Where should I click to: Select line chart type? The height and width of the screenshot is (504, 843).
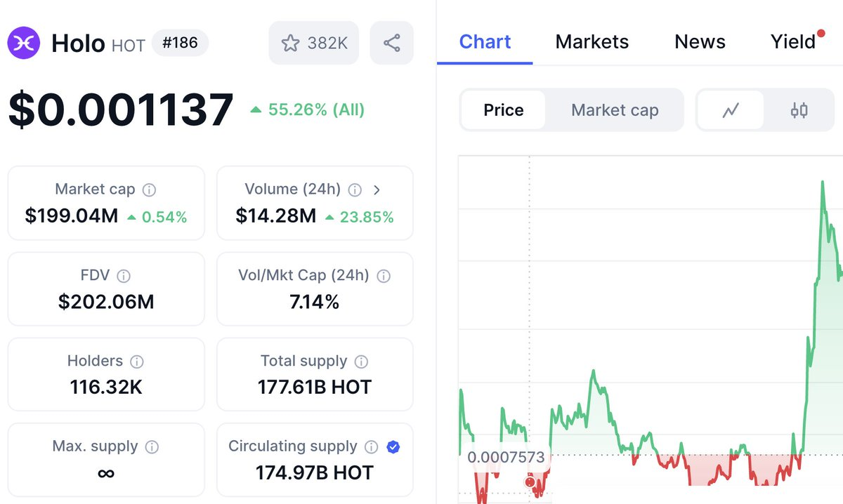coord(731,110)
